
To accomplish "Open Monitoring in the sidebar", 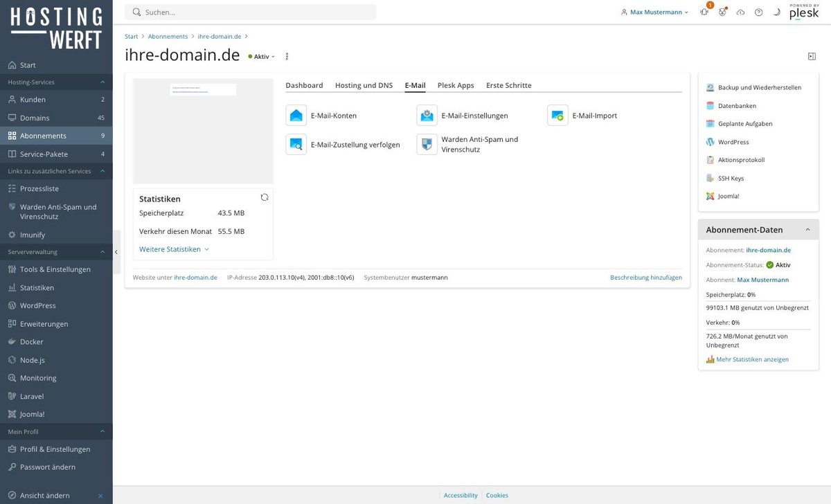I will [x=56, y=378].
